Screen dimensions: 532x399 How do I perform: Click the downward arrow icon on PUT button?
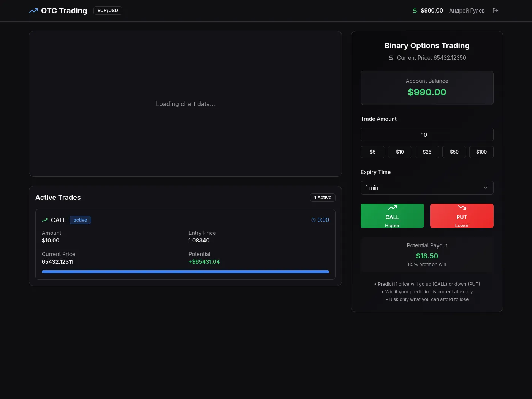(462, 207)
